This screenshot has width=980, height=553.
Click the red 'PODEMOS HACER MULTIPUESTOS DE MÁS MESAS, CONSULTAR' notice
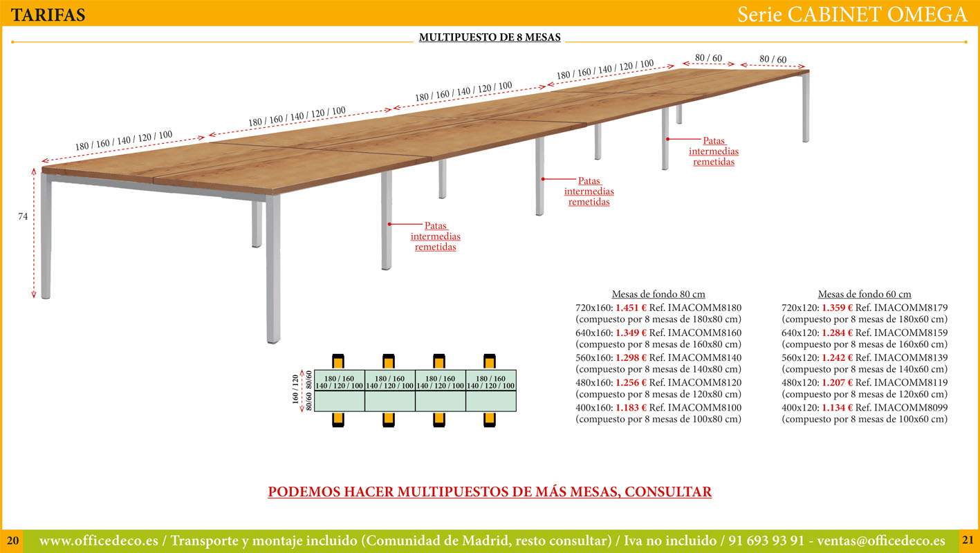click(490, 492)
